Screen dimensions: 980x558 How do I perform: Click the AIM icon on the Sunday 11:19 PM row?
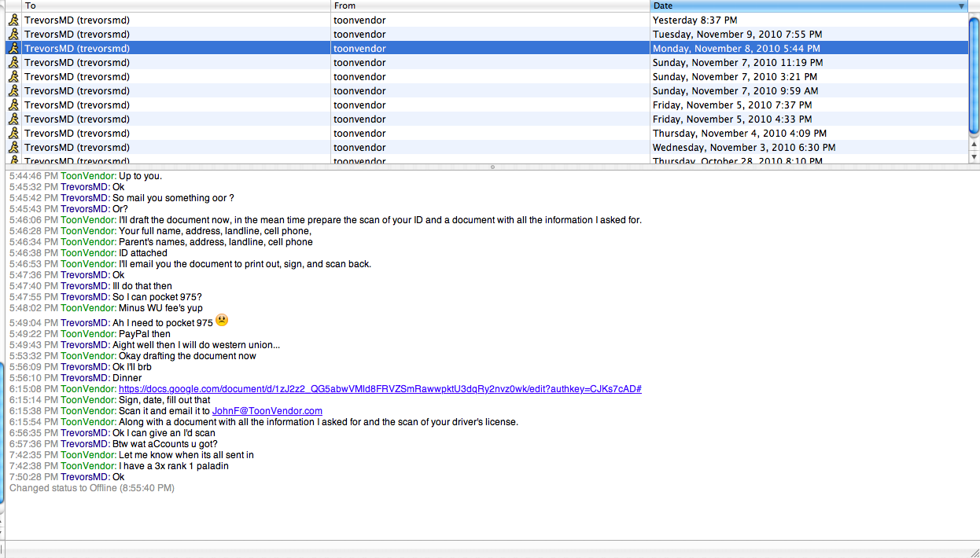pos(13,62)
